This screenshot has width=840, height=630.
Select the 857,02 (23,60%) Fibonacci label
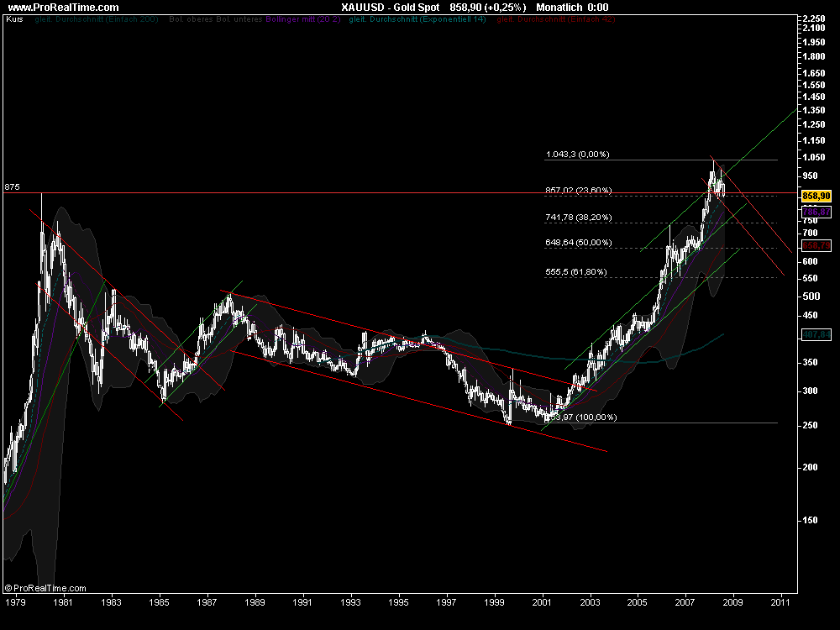pyautogui.click(x=579, y=190)
